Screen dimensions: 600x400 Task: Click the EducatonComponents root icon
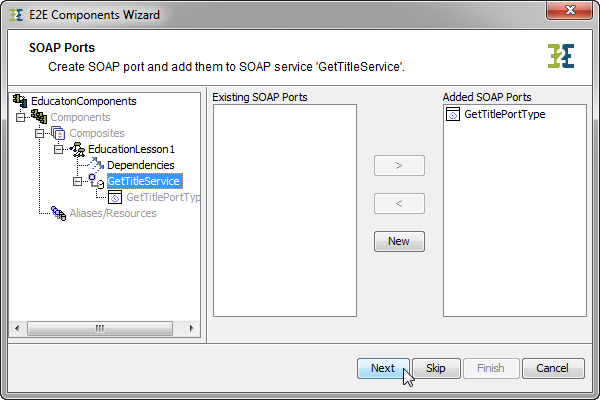click(x=19, y=101)
